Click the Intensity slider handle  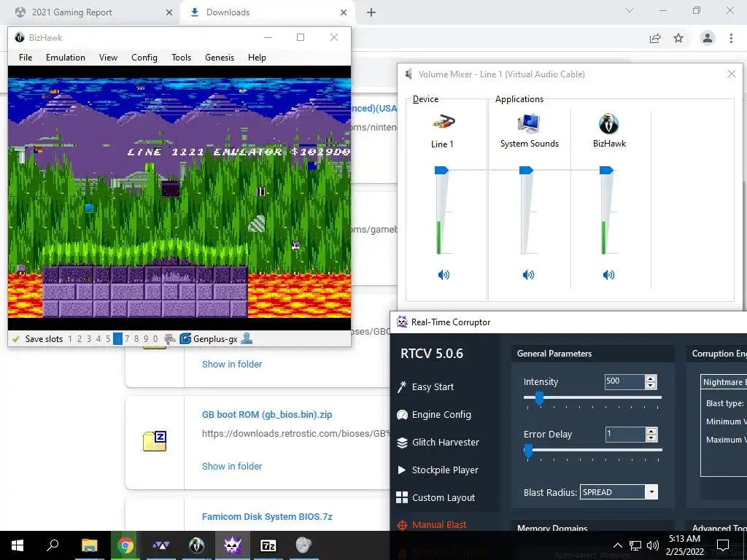539,398
